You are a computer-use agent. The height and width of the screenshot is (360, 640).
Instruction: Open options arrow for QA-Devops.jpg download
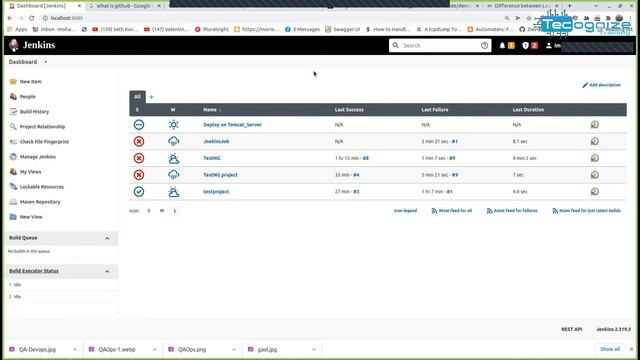click(x=75, y=349)
